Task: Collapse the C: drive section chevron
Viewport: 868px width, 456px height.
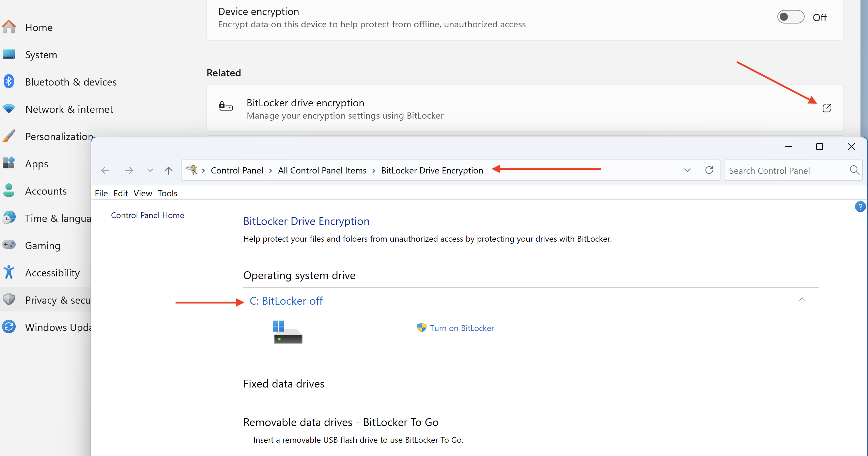Action: click(802, 299)
